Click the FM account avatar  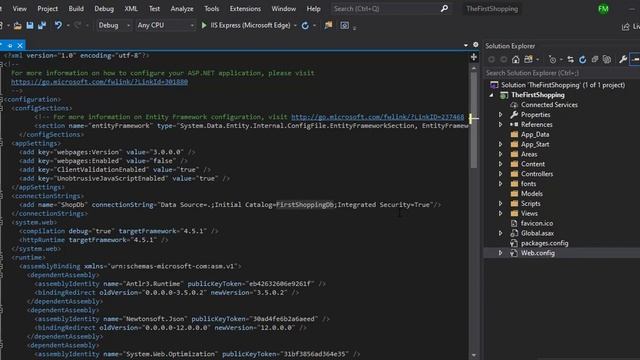(603, 9)
